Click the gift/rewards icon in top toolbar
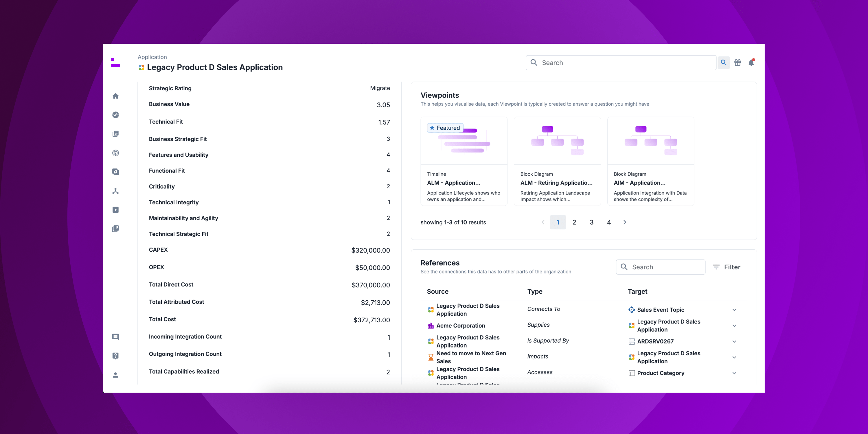This screenshot has width=868, height=434. 738,62
